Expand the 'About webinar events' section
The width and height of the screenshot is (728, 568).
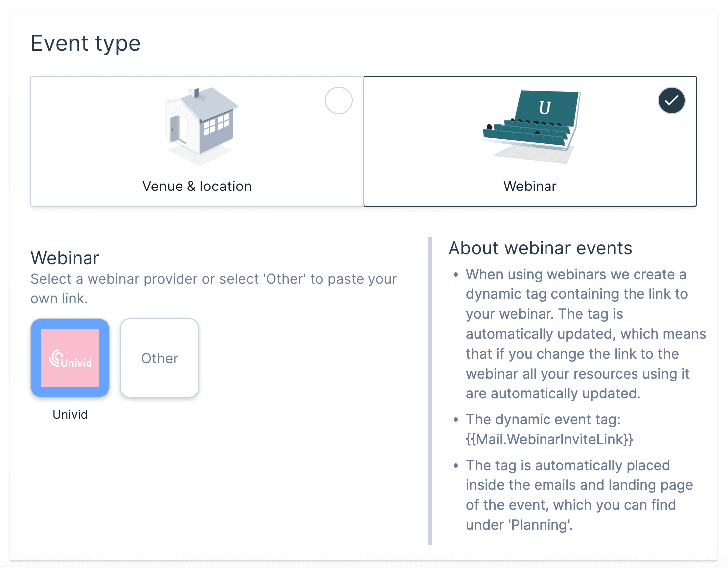pyautogui.click(x=541, y=248)
